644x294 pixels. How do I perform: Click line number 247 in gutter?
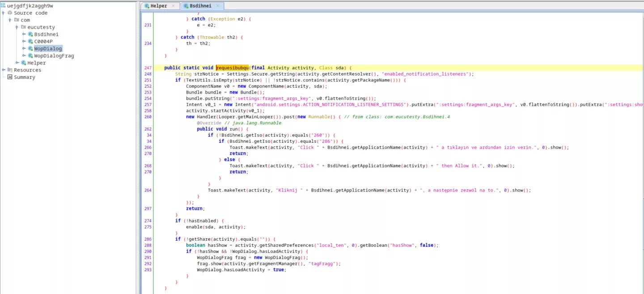point(148,68)
